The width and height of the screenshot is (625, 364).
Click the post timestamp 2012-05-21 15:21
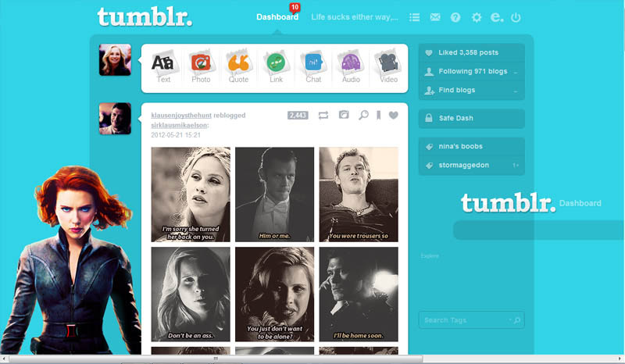[176, 135]
